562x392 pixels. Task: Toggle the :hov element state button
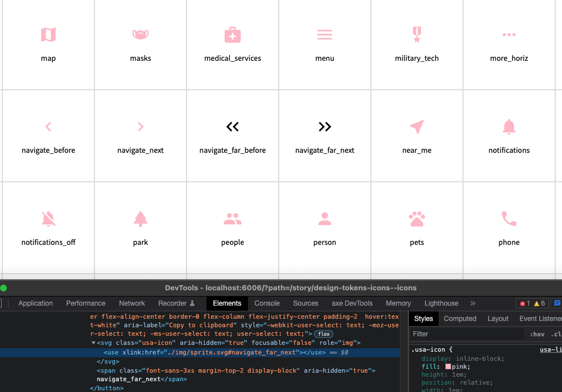click(537, 334)
